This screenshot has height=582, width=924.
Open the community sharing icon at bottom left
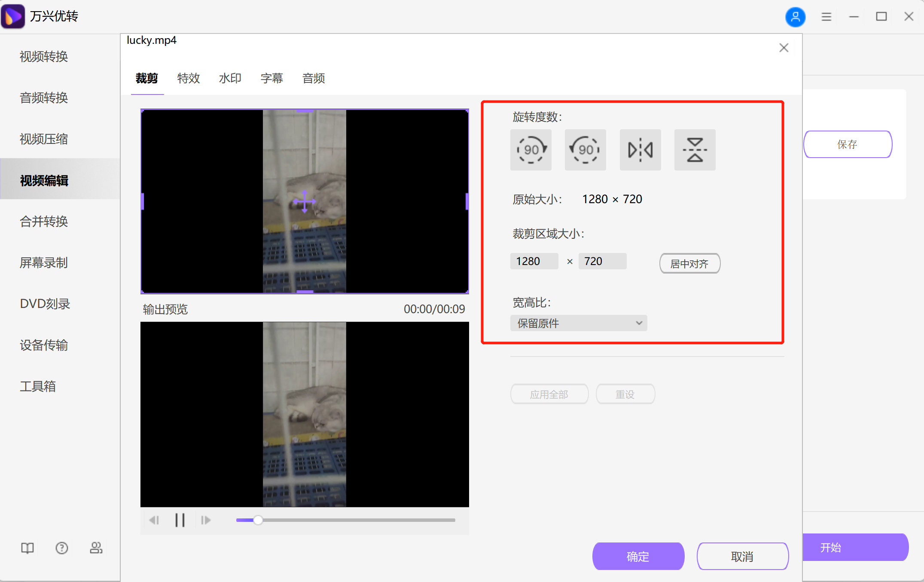pos(96,548)
